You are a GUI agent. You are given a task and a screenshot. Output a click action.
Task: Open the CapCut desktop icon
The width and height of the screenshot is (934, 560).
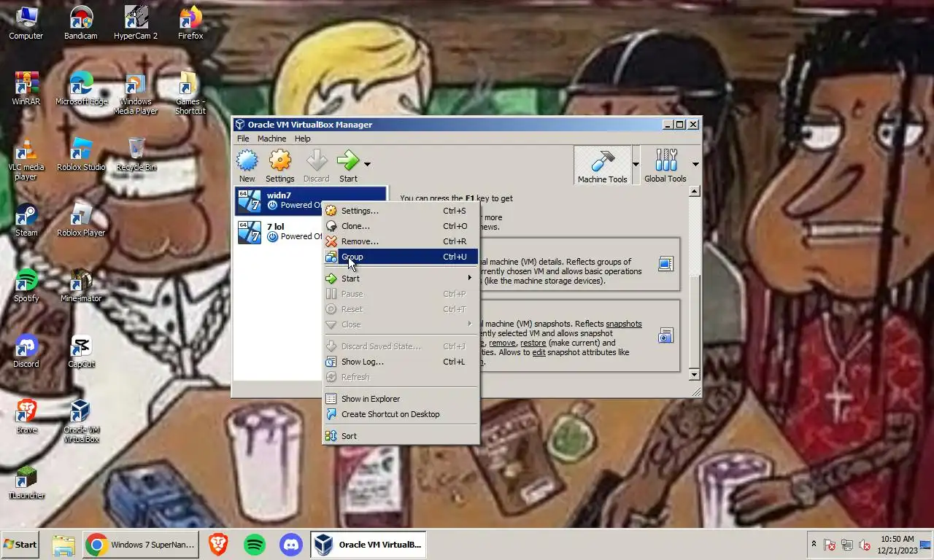click(81, 351)
